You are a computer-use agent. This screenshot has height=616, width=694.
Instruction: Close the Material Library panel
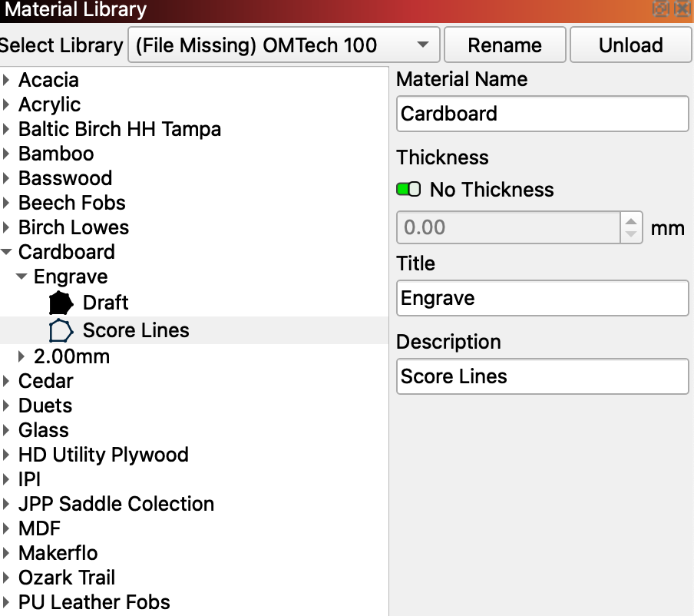click(681, 9)
